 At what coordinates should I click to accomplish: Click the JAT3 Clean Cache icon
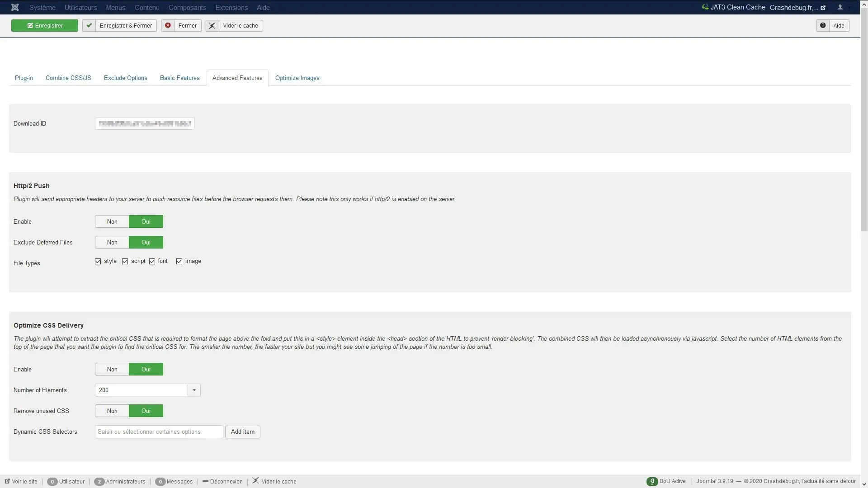pos(705,7)
